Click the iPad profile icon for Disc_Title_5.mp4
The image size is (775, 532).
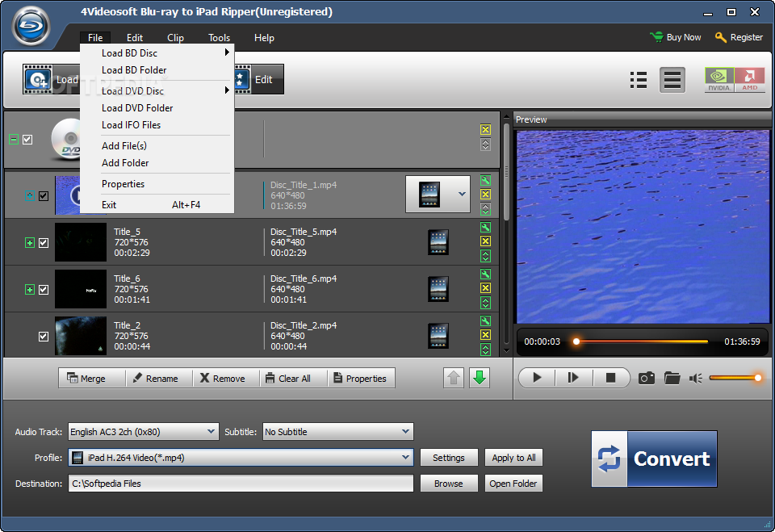pyautogui.click(x=438, y=242)
